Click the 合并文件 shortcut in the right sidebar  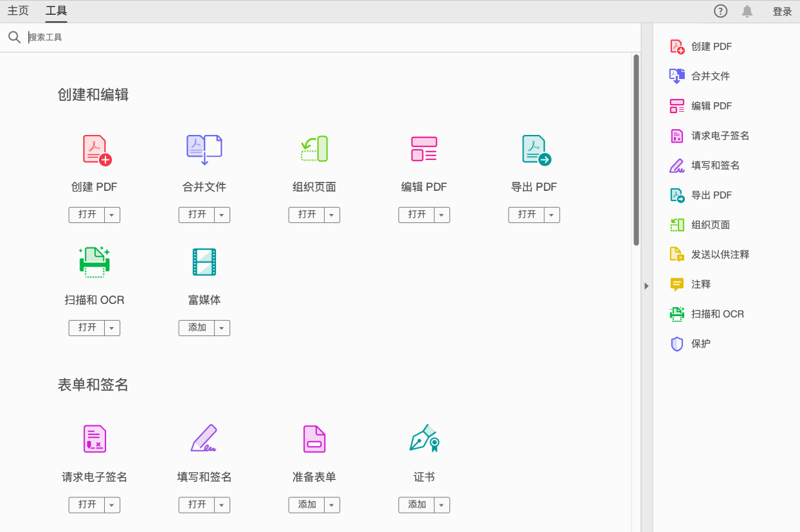pos(700,76)
